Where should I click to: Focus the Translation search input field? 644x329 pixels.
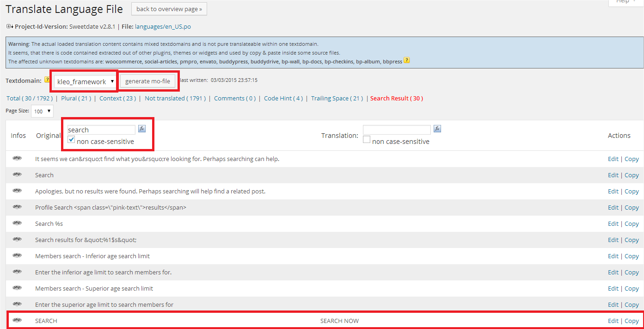396,130
